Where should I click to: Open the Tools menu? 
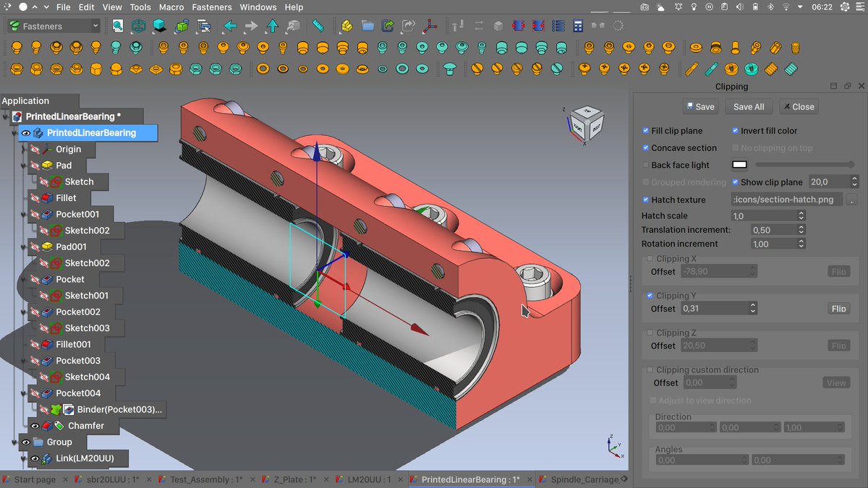point(140,7)
